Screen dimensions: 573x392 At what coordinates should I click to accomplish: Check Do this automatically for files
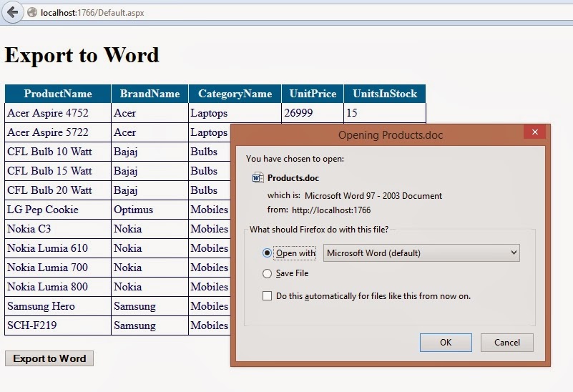tap(267, 296)
